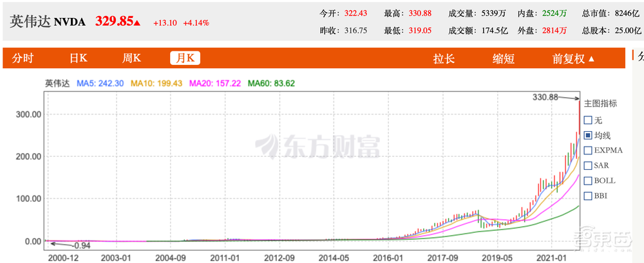644x263 pixels.
Task: Open the 日K daily candlestick tab
Action: point(79,59)
